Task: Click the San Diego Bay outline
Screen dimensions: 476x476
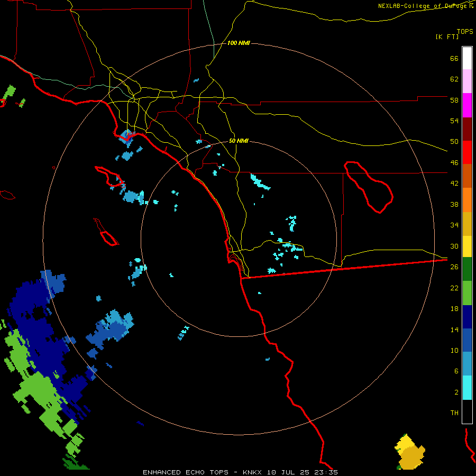Action: (x=236, y=261)
